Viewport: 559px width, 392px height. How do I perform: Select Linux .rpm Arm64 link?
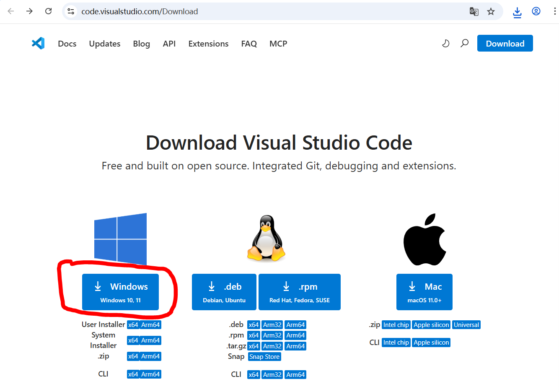[295, 335]
